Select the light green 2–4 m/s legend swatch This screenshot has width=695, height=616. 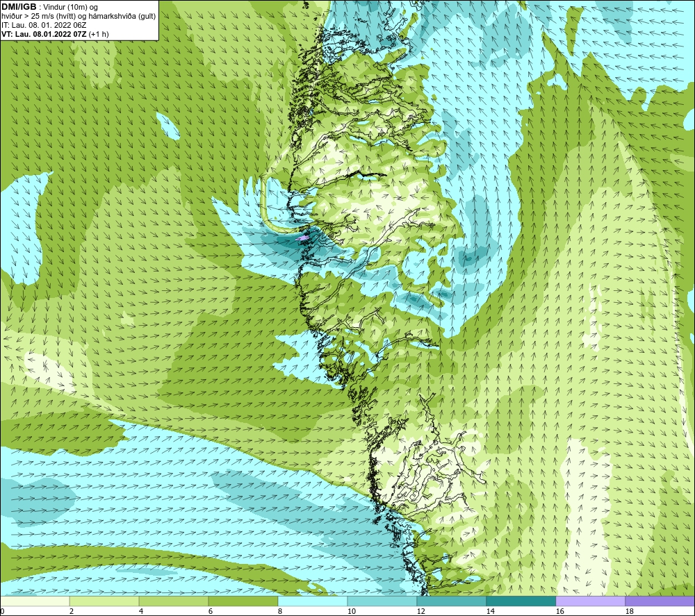(x=104, y=601)
